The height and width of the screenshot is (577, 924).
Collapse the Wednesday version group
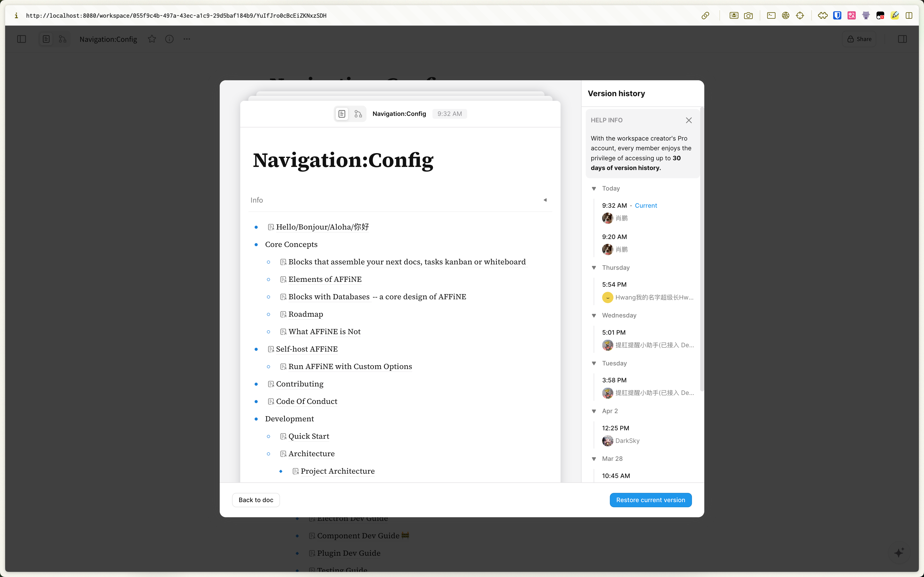point(594,316)
